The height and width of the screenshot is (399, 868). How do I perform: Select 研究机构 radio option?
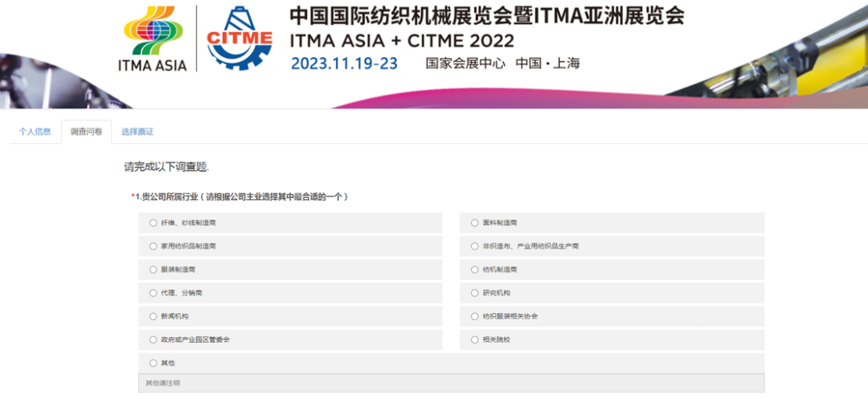pyautogui.click(x=474, y=293)
